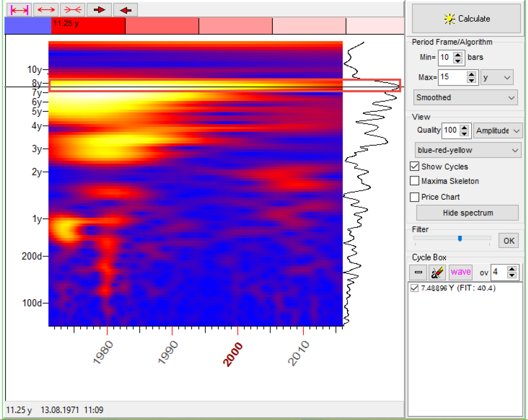
Task: Click the red left-arrow scroll icon
Action: (x=125, y=10)
